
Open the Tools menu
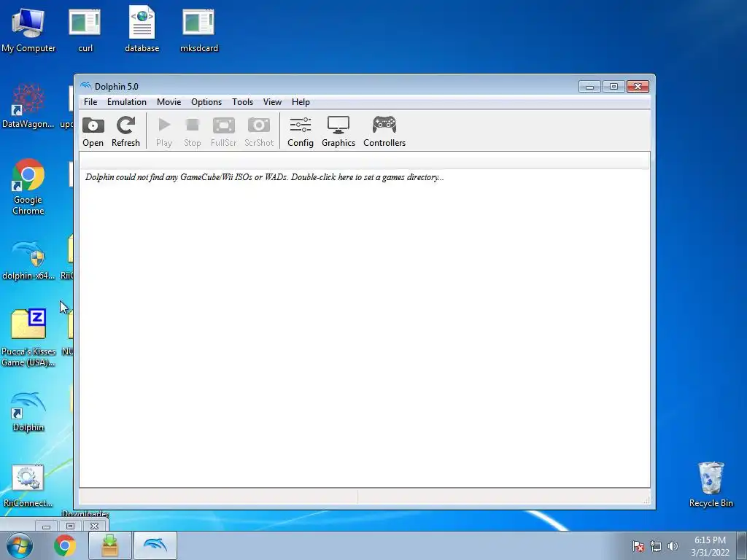pos(242,102)
